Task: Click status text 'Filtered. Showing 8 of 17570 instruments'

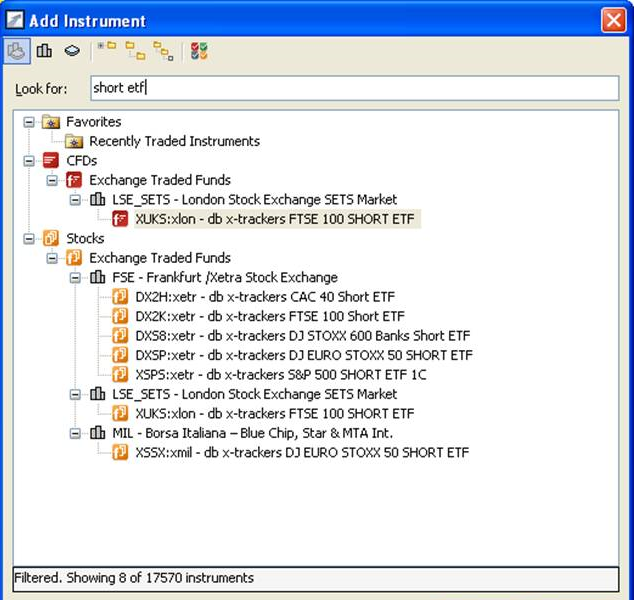Action: 134,578
